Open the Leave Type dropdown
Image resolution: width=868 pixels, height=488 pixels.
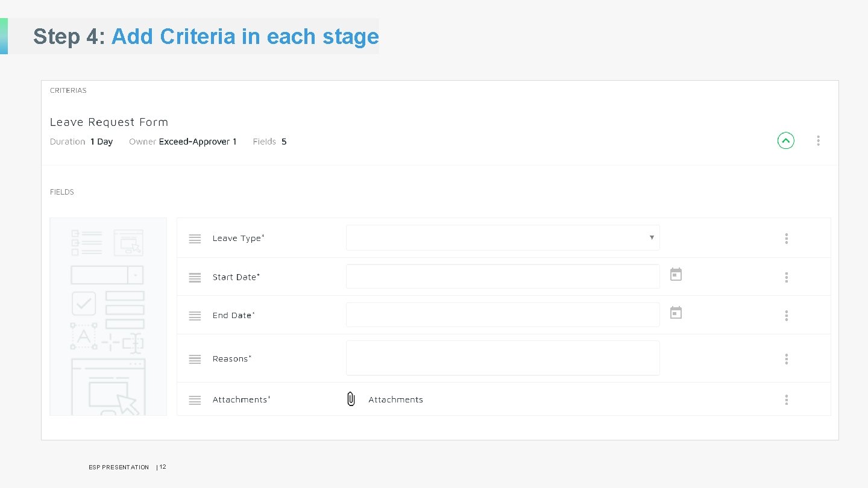tap(652, 237)
